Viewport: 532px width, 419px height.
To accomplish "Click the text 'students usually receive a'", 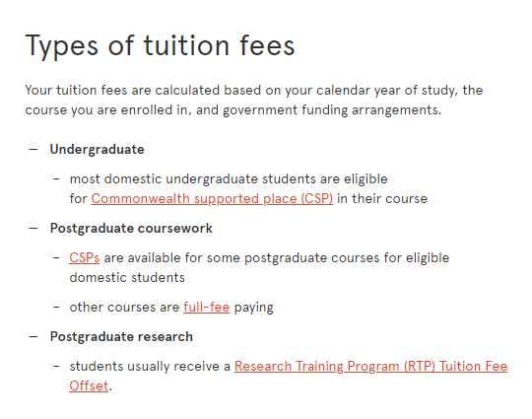I will 150,366.
